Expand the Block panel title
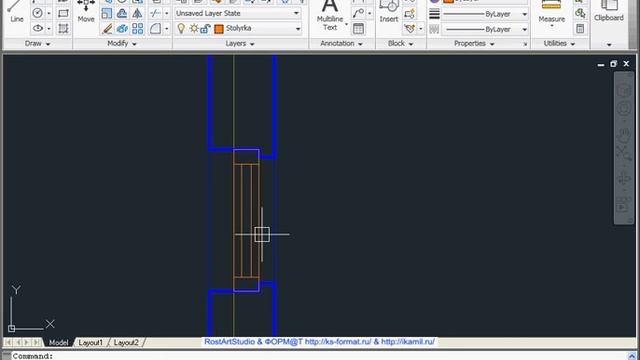The image size is (640, 360). click(400, 43)
